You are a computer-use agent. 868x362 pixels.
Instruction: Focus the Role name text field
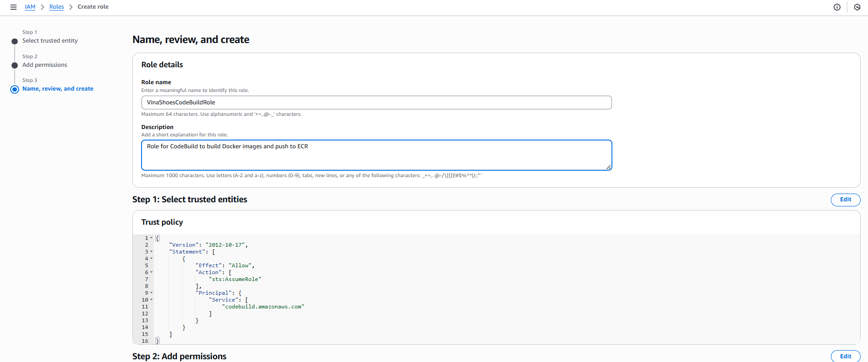pyautogui.click(x=376, y=103)
